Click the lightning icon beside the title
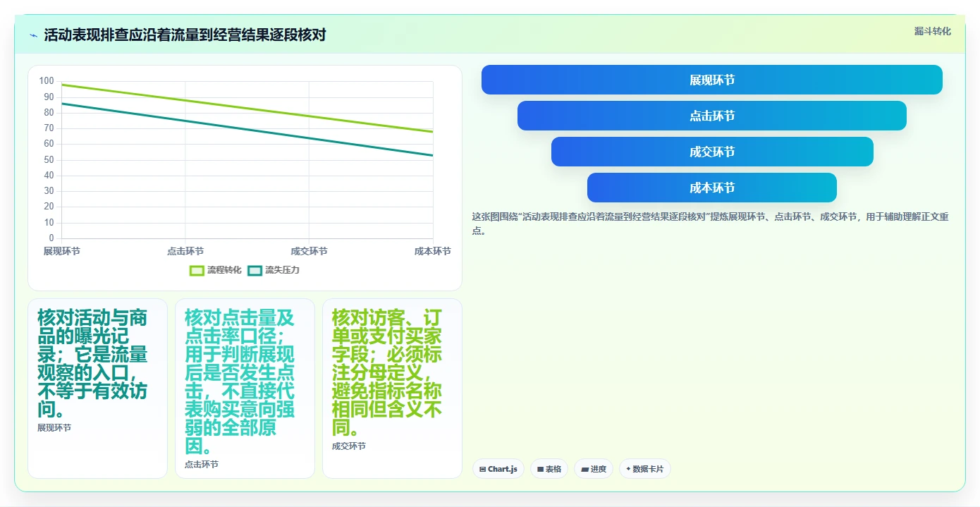This screenshot has width=980, height=507. (33, 35)
